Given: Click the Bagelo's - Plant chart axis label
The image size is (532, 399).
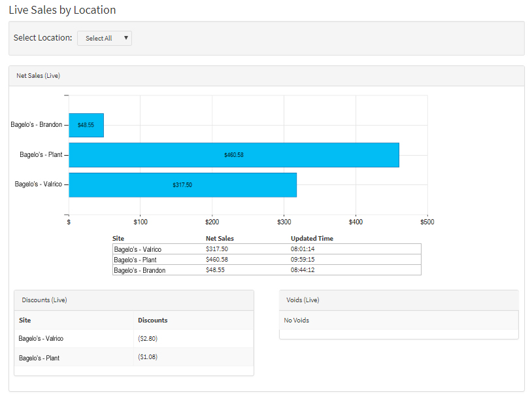Looking at the screenshot, I should [x=41, y=155].
